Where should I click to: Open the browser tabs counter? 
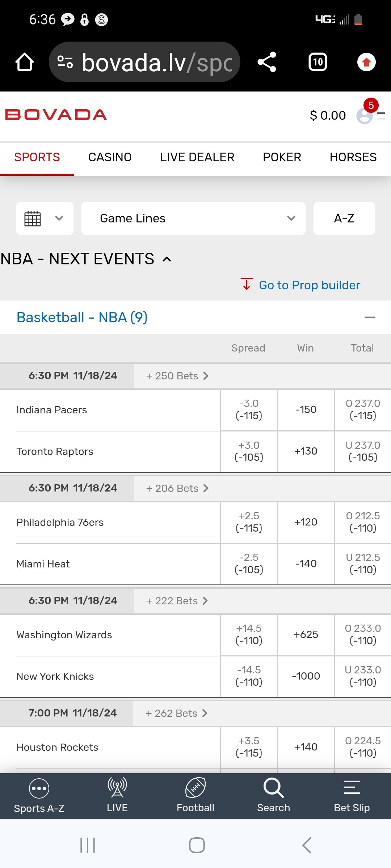tap(318, 62)
